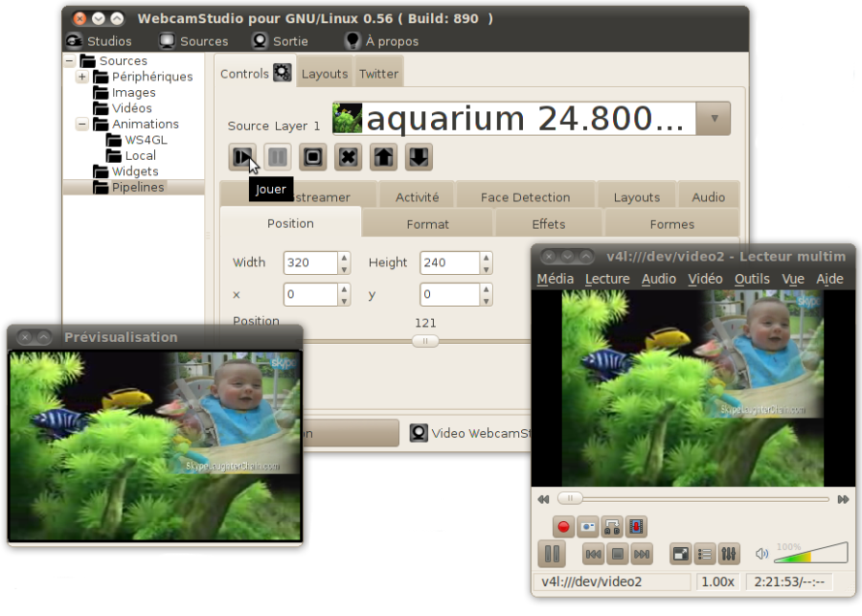Open the Studios menu

coord(99,41)
